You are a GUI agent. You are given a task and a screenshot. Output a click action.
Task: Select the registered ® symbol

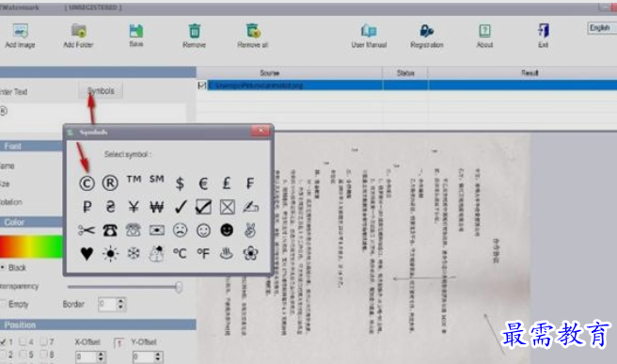pos(110,183)
